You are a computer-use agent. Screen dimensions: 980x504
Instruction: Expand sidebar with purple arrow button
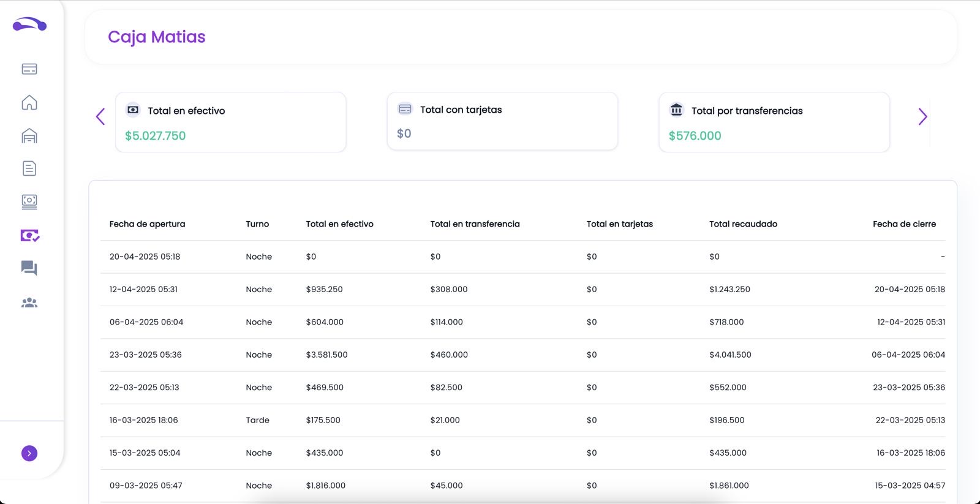tap(29, 453)
